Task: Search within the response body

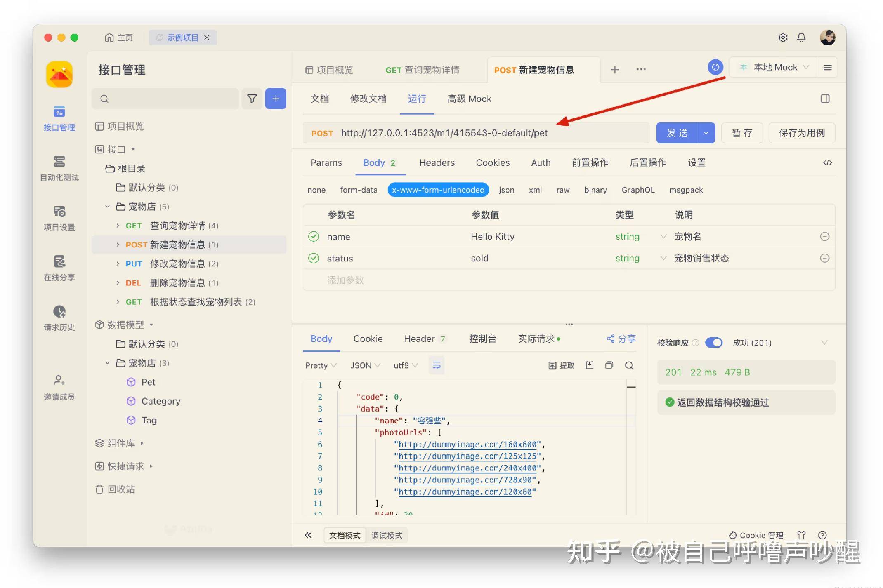Action: [629, 365]
